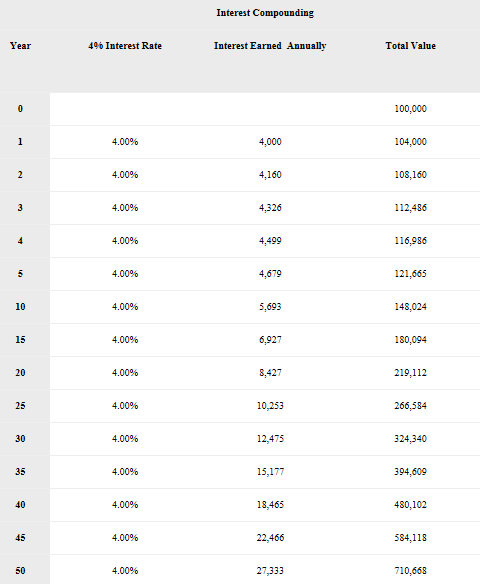Click the 394,609 total value cell

click(410, 472)
